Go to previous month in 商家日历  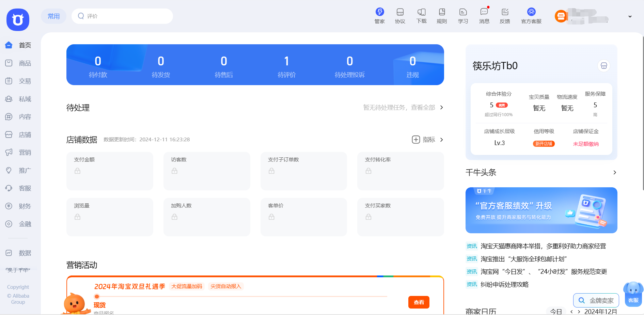tap(571, 312)
